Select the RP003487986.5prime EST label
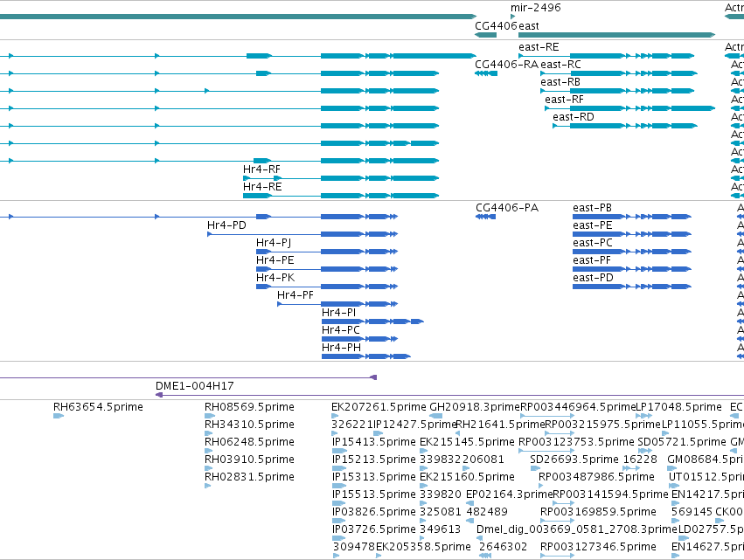 pyautogui.click(x=596, y=477)
